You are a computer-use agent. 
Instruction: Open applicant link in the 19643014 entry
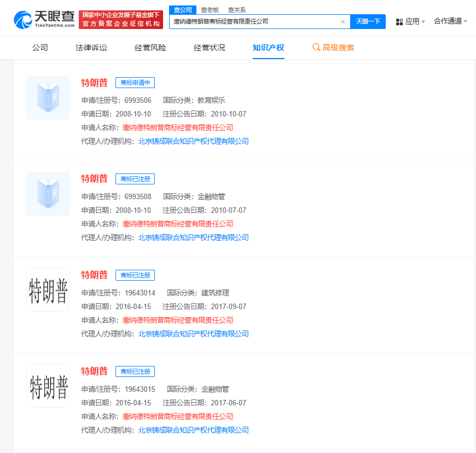[178, 320]
